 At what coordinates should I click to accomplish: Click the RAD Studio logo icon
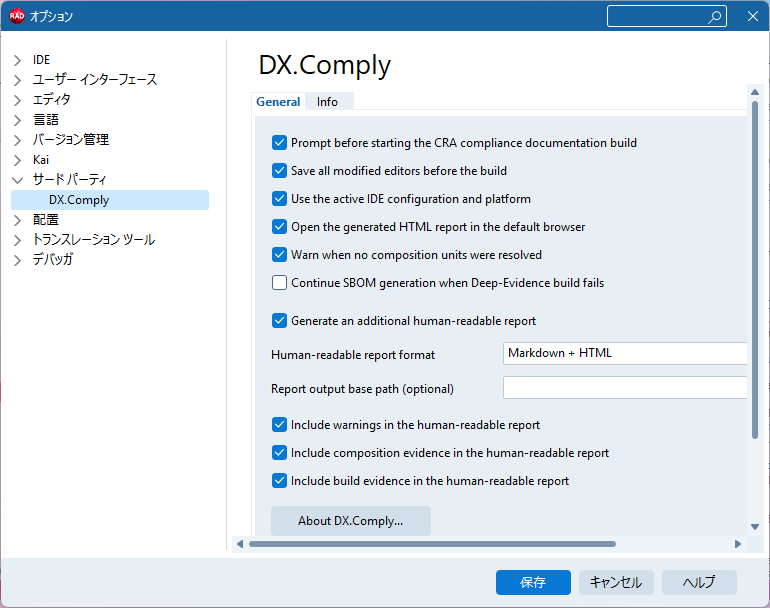[17, 16]
